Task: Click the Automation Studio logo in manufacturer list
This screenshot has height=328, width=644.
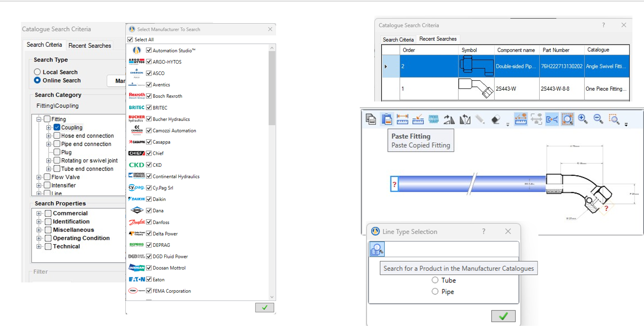Action: [x=137, y=50]
